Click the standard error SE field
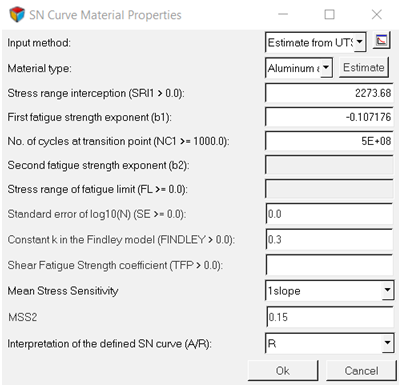399x386 pixels. 329,214
